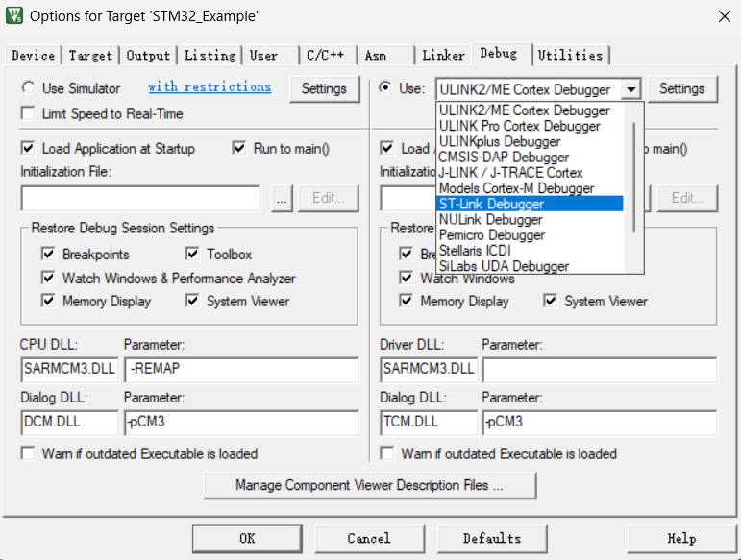Open hardware debugger Settings button
Viewport: 741px width, 560px height.
pyautogui.click(x=682, y=88)
